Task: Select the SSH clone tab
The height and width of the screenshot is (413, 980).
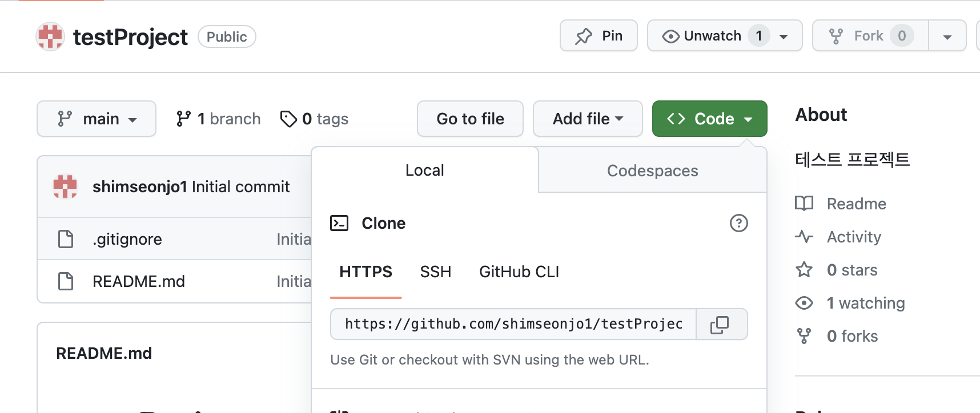Action: click(x=435, y=272)
